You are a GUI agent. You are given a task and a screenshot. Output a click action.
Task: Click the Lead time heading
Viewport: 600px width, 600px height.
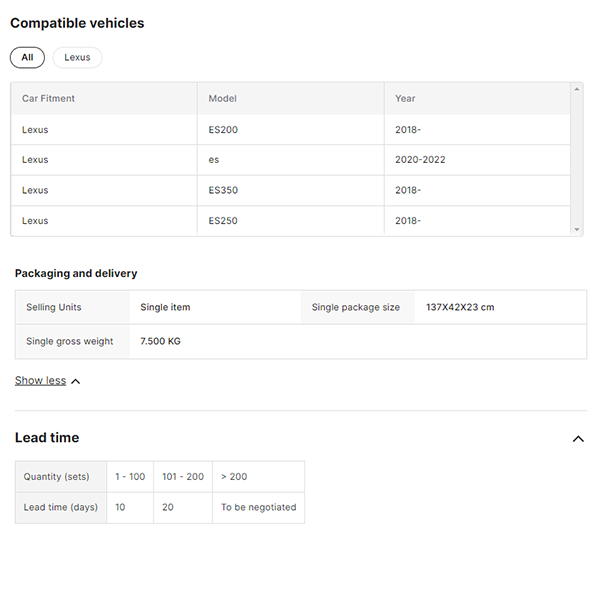(47, 438)
